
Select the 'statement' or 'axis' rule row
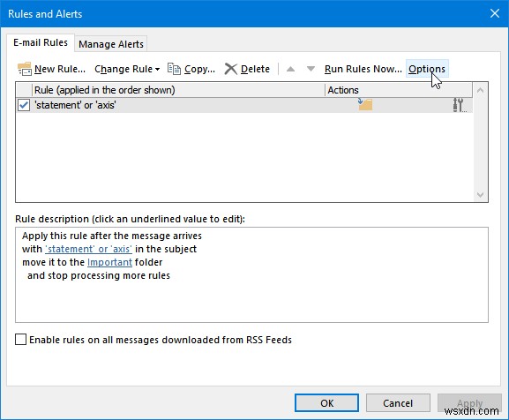tap(244, 105)
